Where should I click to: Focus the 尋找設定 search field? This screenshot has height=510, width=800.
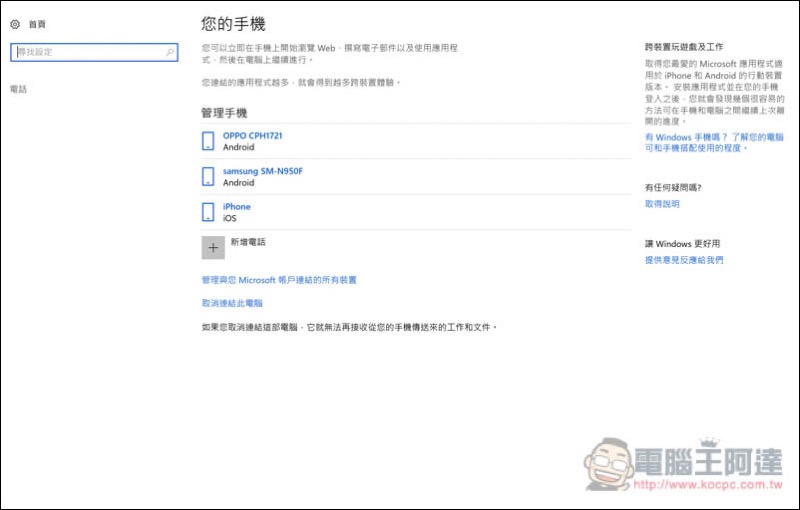(94, 52)
